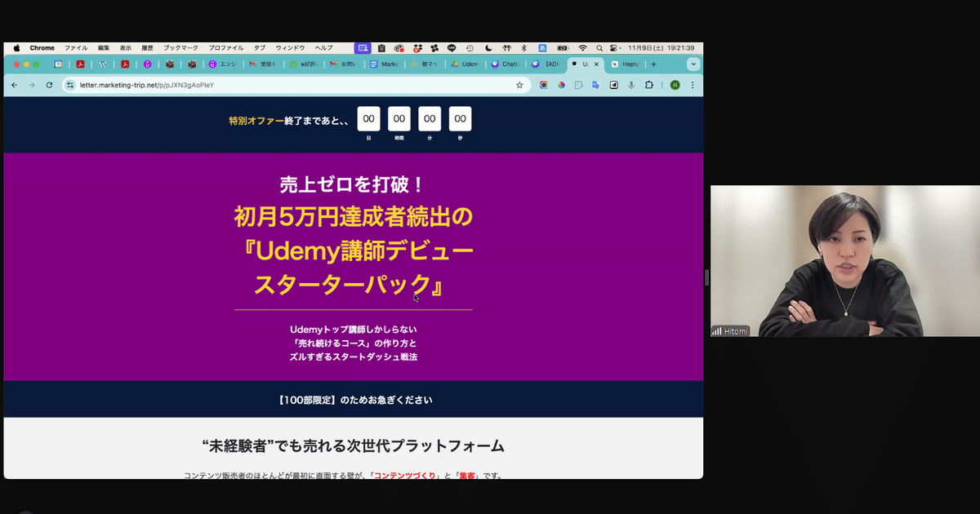Screen dimensions: 980x514
Task: Click the microphone extension icon
Action: tap(631, 85)
